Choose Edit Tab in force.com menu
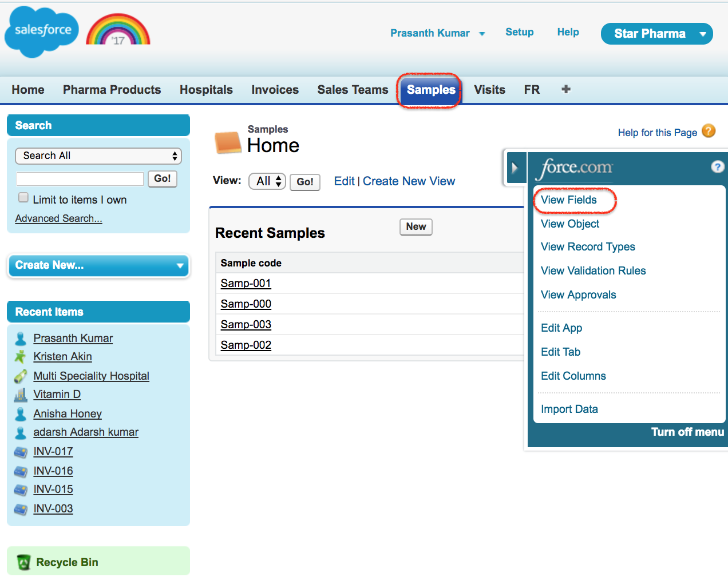Viewport: 728px width, 581px height. (x=560, y=352)
